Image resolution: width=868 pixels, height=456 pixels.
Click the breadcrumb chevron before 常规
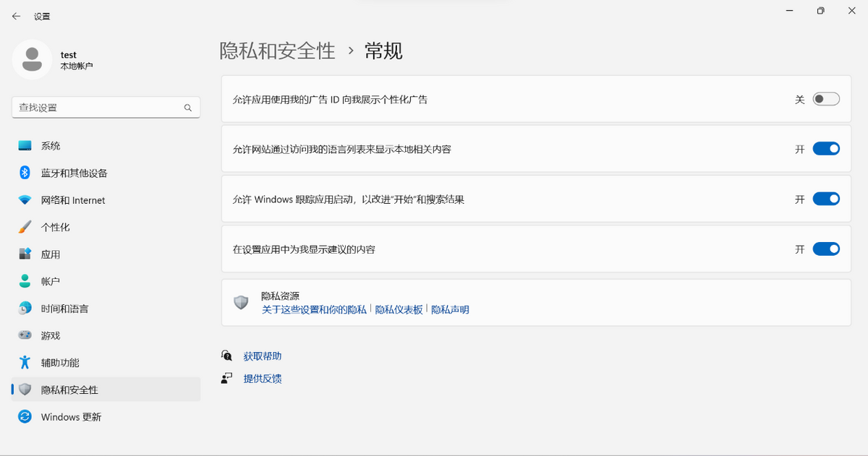pyautogui.click(x=351, y=51)
